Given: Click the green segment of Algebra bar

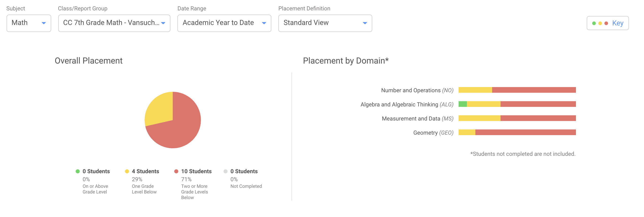Looking at the screenshot, I should [x=463, y=104].
